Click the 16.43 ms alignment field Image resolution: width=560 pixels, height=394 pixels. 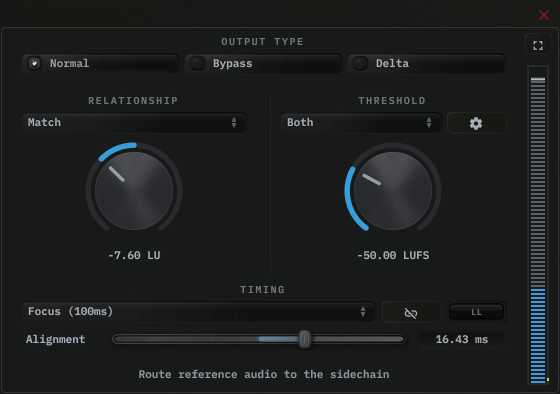tap(461, 339)
